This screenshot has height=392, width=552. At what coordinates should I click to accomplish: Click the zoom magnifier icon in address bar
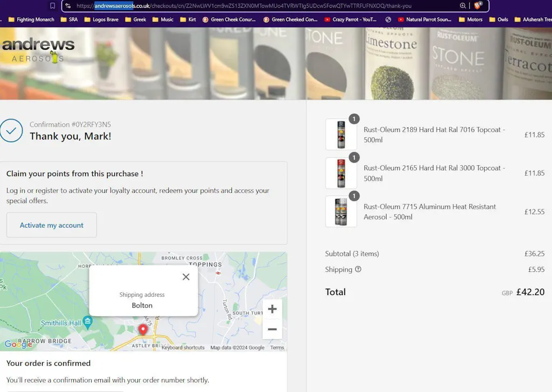[463, 6]
